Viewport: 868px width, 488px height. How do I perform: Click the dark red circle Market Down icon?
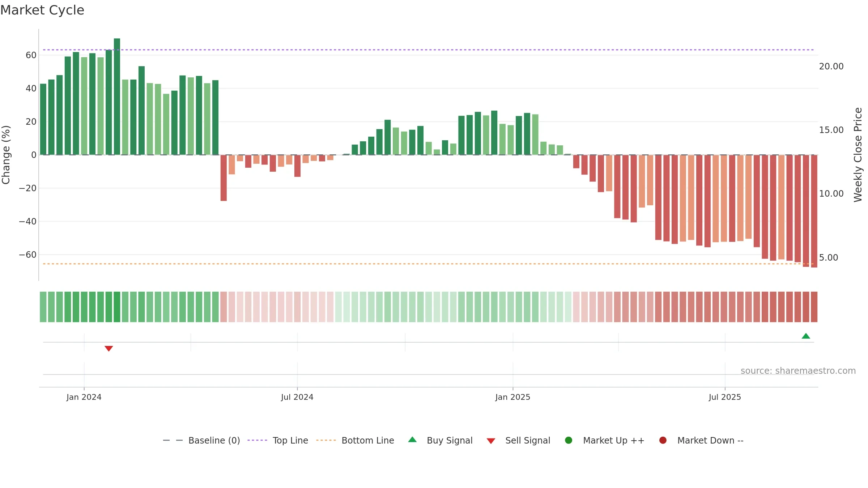(663, 440)
